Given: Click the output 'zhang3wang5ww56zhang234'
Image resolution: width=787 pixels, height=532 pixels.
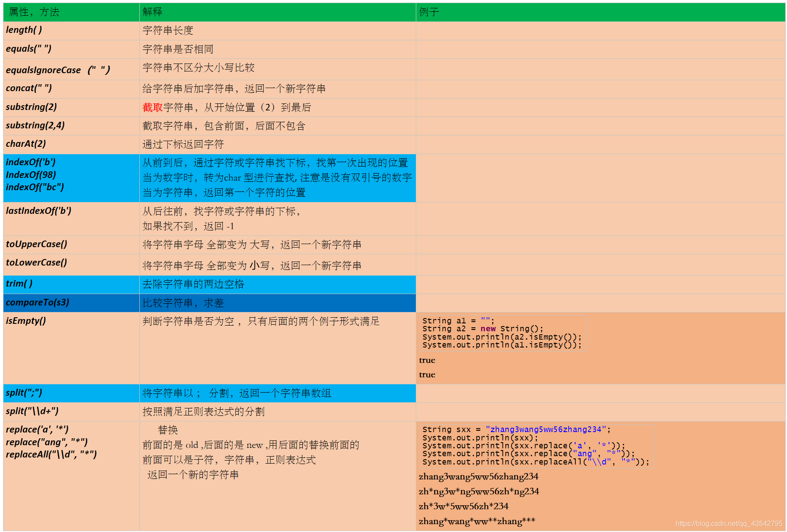Looking at the screenshot, I should [x=479, y=476].
